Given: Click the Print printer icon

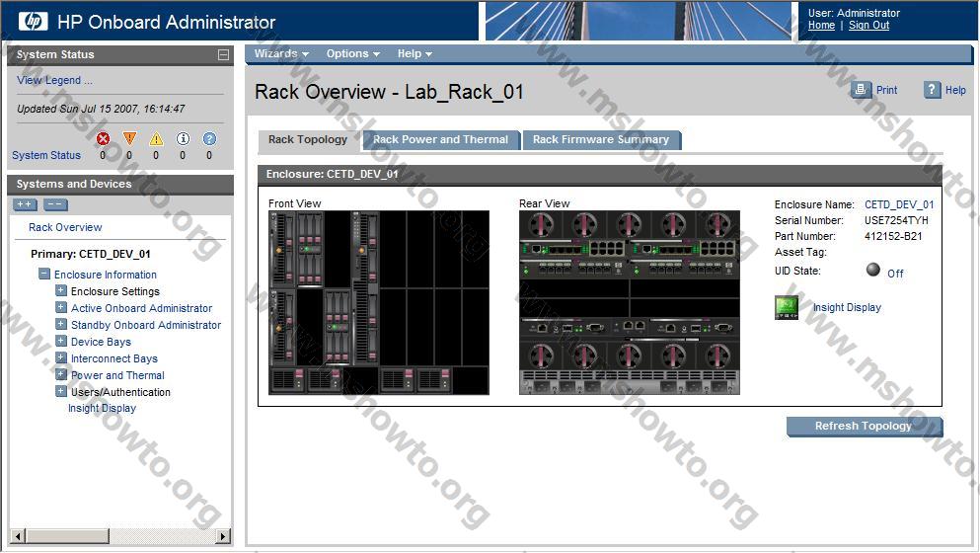Looking at the screenshot, I should [861, 90].
